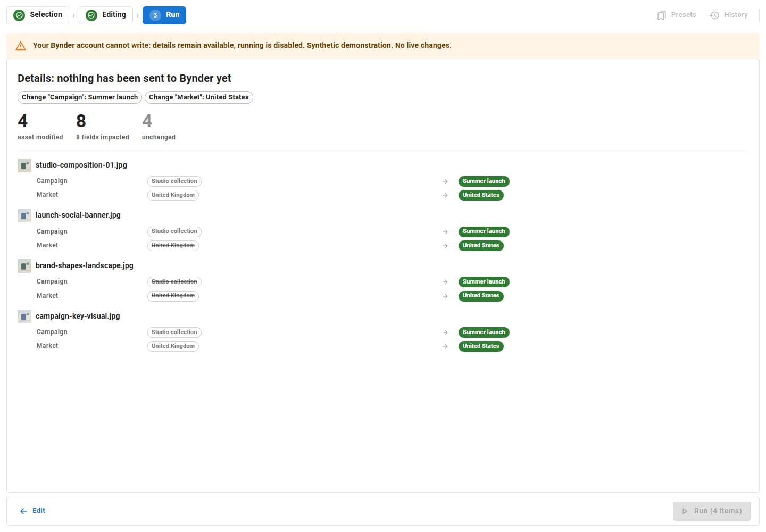Open the Presets menu
This screenshot has height=532, width=766.
tap(677, 15)
